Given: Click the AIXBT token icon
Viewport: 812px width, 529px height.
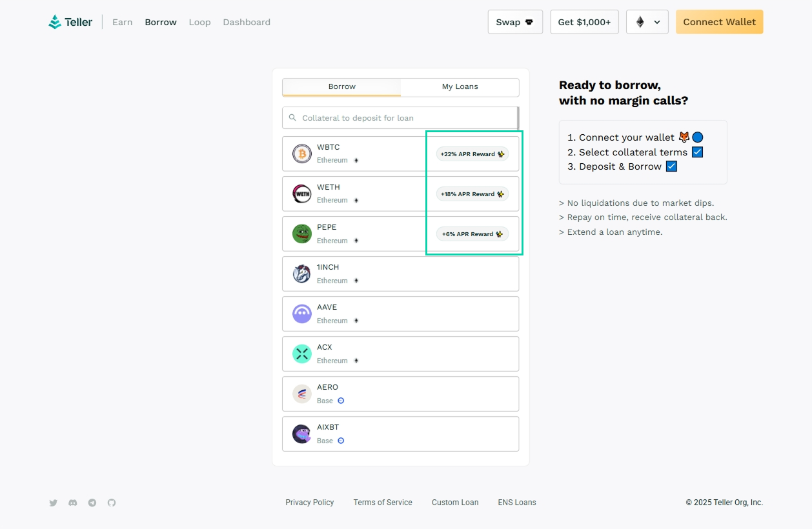Looking at the screenshot, I should click(302, 434).
